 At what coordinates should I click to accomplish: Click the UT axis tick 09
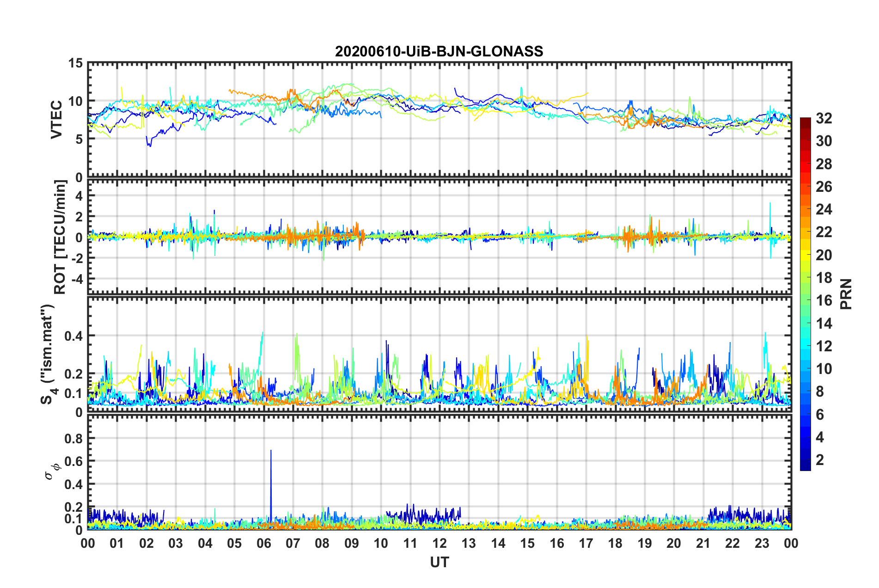pyautogui.click(x=352, y=543)
